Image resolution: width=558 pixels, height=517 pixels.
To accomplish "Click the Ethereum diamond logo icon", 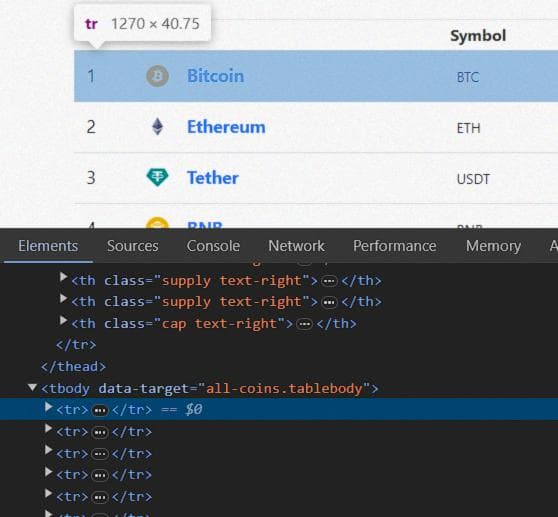I will tap(158, 127).
